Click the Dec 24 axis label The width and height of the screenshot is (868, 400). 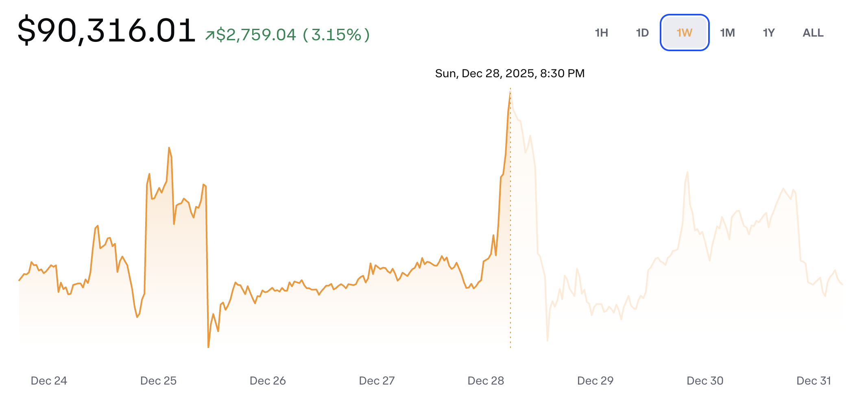49,381
